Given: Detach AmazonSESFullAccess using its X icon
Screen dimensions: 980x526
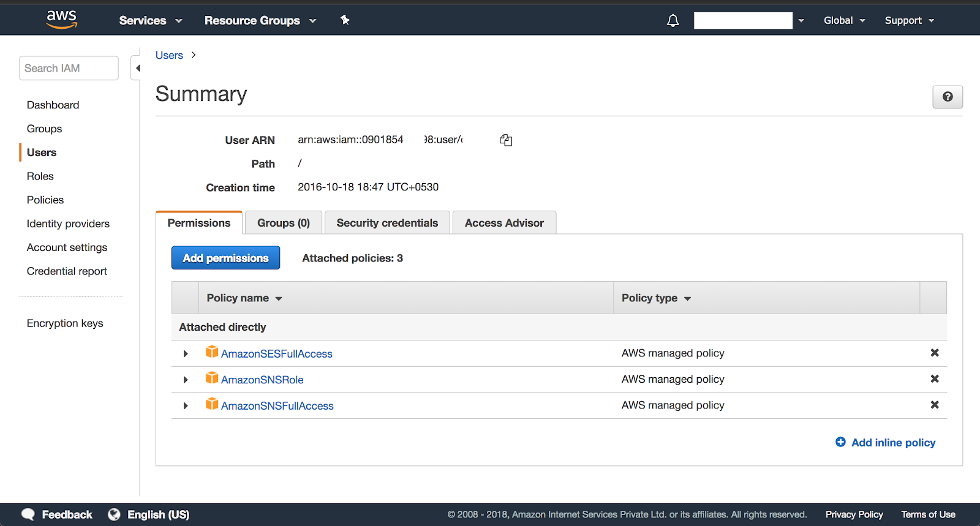Looking at the screenshot, I should pyautogui.click(x=935, y=353).
